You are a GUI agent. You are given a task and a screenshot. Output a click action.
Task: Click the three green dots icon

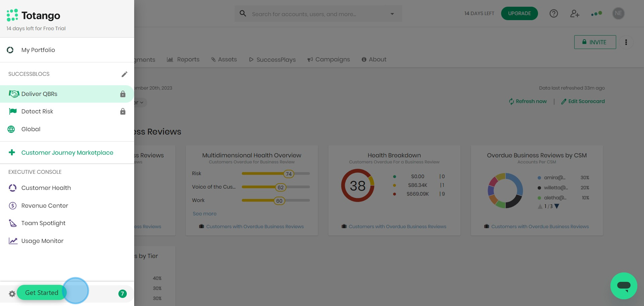tap(597, 13)
